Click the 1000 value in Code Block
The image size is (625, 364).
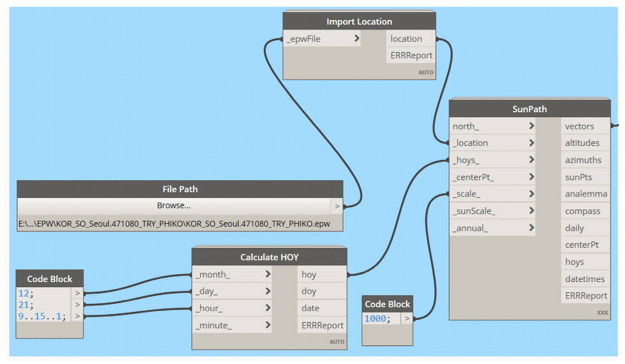(x=375, y=318)
